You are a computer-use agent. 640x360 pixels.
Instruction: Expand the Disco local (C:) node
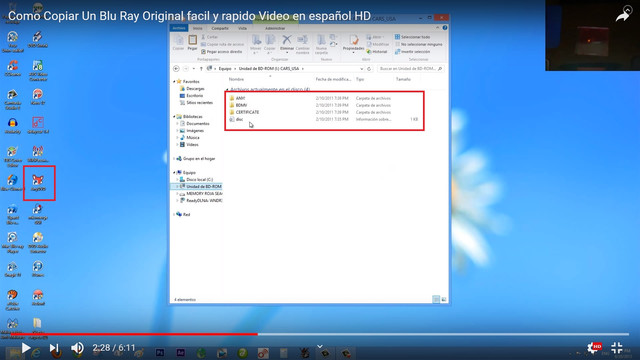178,180
